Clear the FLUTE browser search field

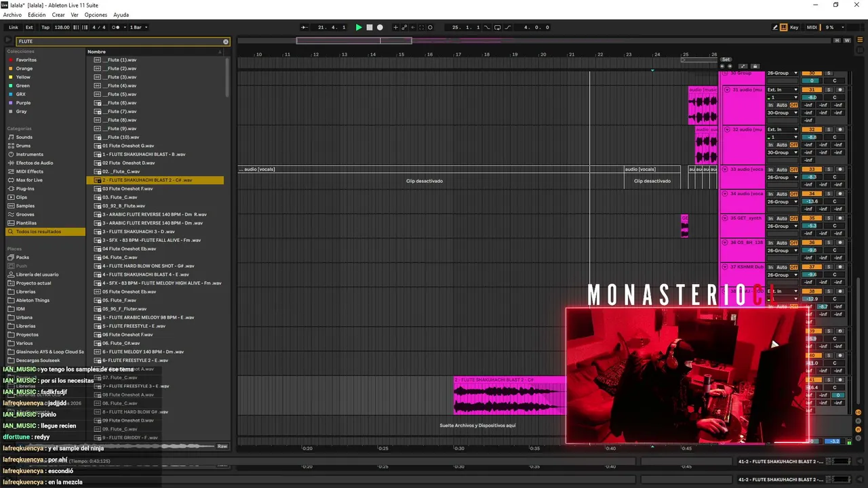pyautogui.click(x=226, y=41)
